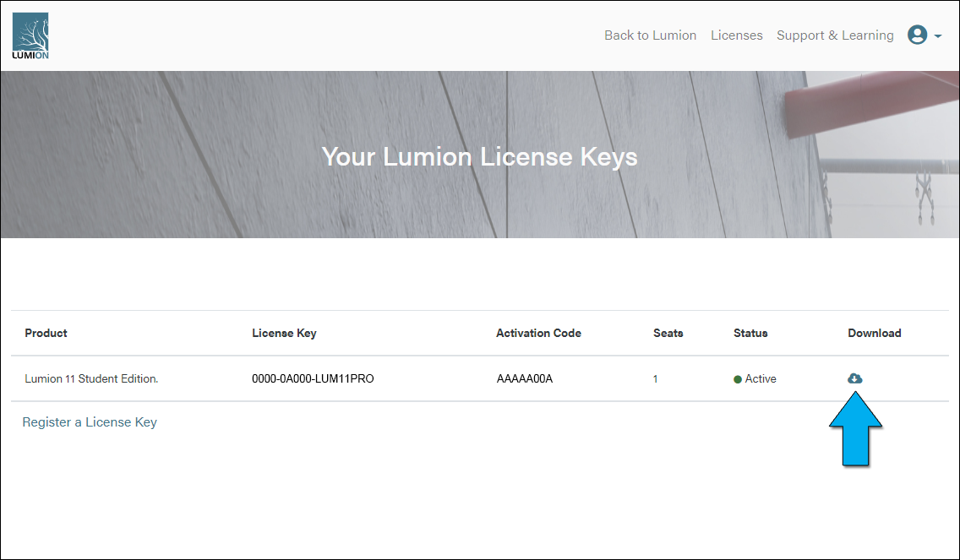
Task: Open Support & Learning in the header
Action: [x=835, y=35]
